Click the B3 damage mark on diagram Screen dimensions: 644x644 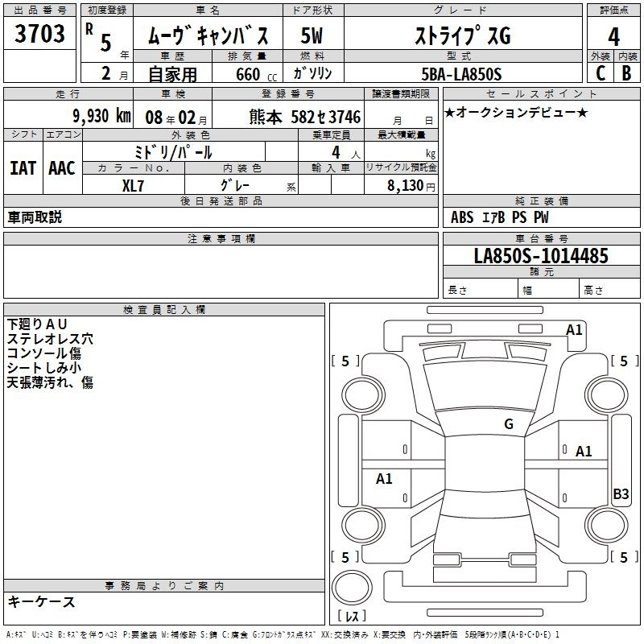tap(621, 493)
